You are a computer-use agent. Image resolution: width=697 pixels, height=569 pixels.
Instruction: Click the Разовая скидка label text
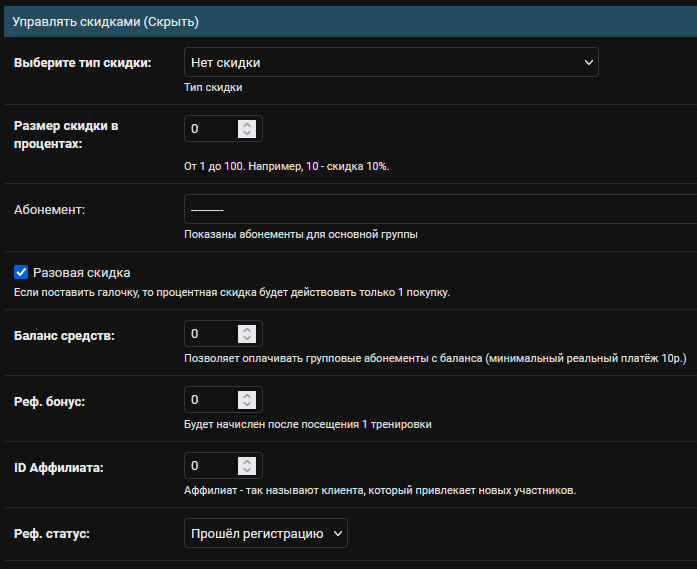[x=81, y=272]
